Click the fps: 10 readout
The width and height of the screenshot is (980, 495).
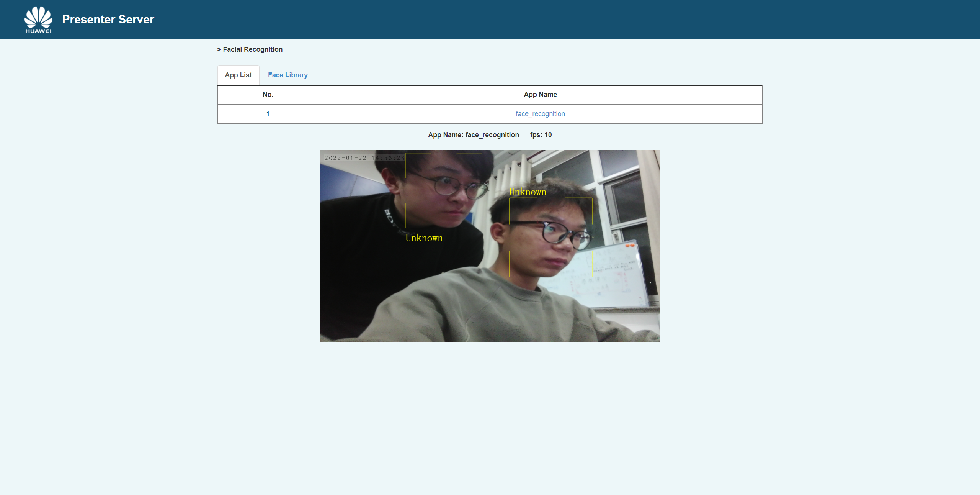coord(541,135)
